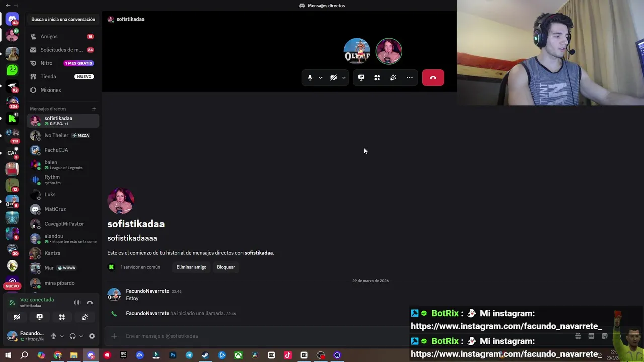Open the Amigos tab
The width and height of the screenshot is (644, 362).
tap(63, 36)
